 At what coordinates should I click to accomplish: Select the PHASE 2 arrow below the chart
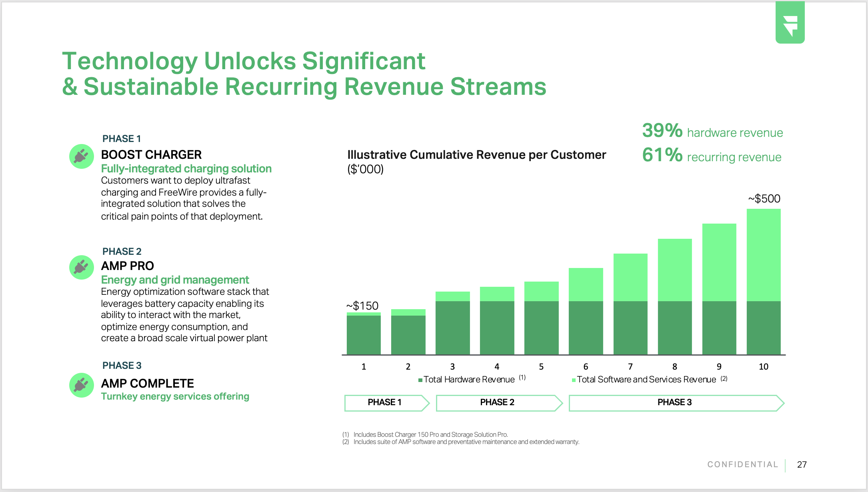[x=497, y=403]
